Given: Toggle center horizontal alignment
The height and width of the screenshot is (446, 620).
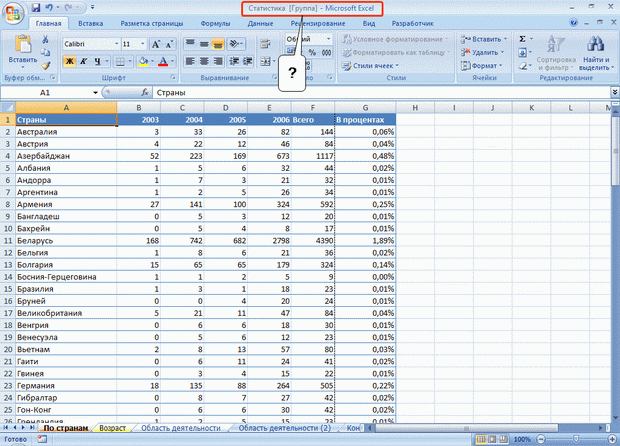Looking at the screenshot, I should pyautogui.click(x=204, y=61).
